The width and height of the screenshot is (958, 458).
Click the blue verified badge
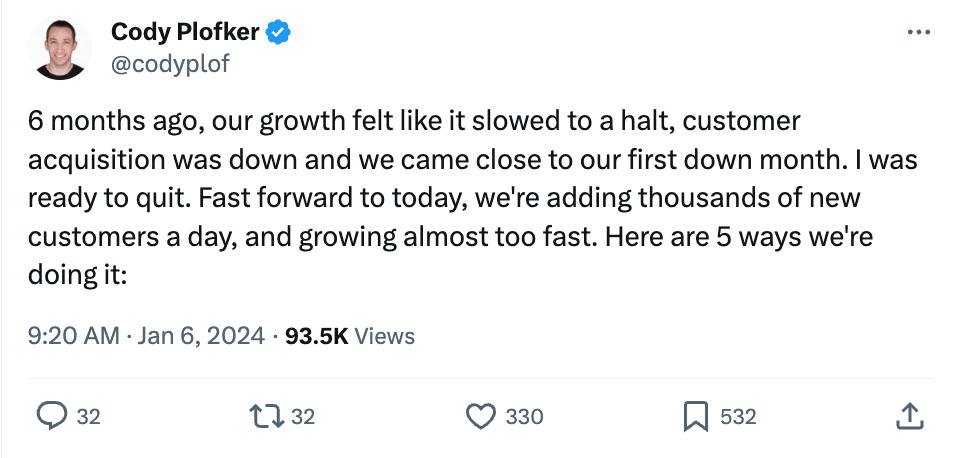click(x=278, y=34)
